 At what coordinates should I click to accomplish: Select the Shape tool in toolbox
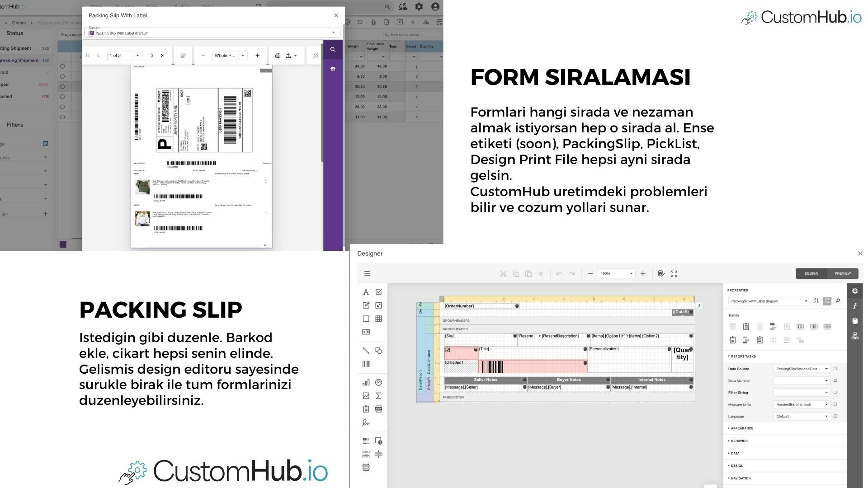point(379,351)
